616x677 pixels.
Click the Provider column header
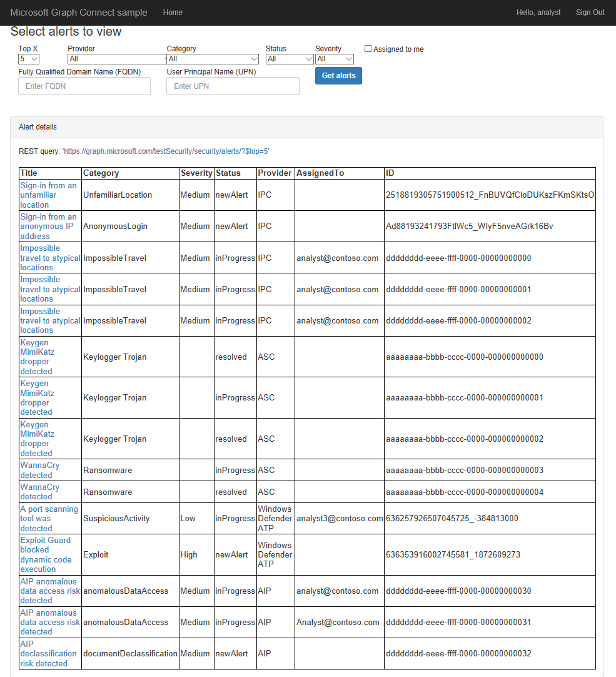275,173
